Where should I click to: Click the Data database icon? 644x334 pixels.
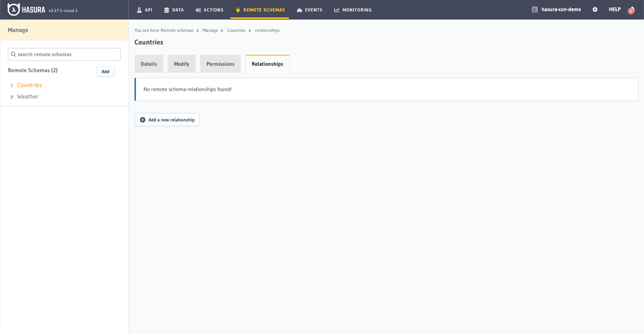point(167,10)
